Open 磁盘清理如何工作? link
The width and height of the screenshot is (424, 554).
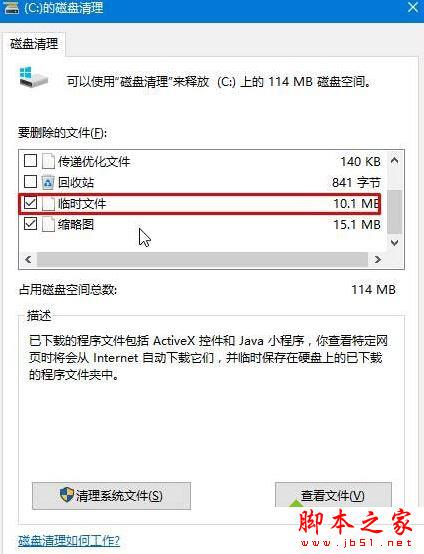point(69,541)
